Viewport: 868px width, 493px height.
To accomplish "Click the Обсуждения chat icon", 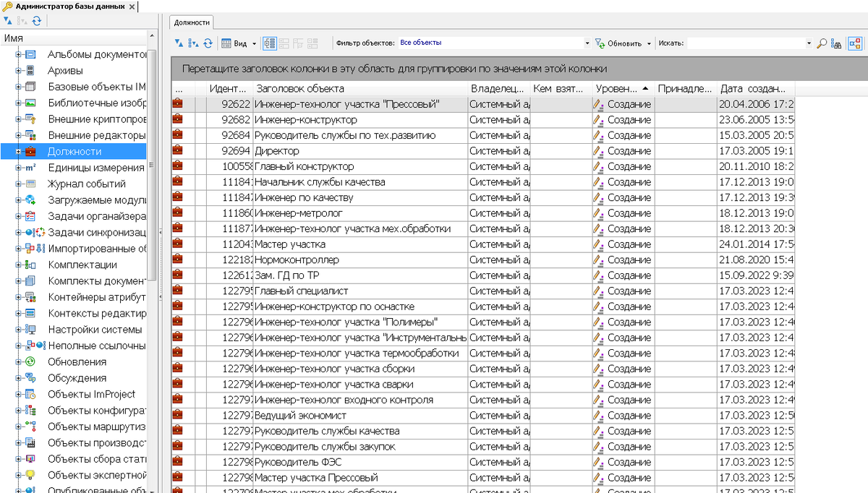I will click(x=30, y=378).
